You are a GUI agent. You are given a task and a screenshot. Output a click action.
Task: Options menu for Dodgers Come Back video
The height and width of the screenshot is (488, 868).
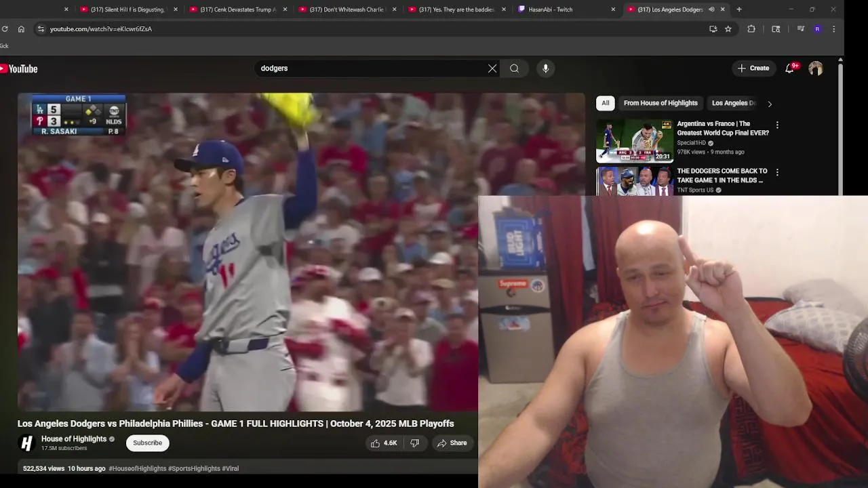point(777,173)
